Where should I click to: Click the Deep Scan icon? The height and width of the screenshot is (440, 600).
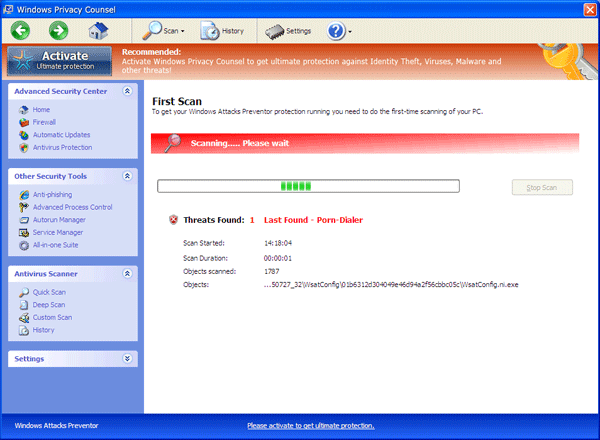[x=24, y=305]
